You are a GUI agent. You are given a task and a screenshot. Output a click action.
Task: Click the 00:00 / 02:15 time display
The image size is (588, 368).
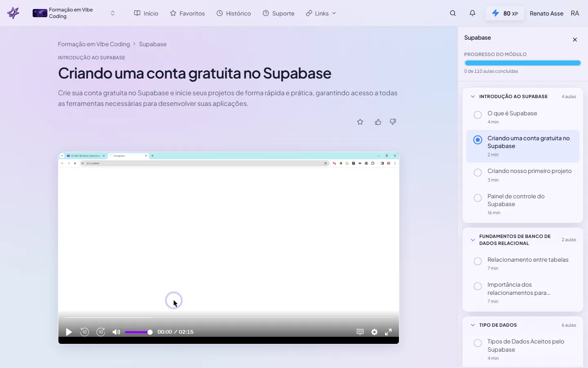[176, 332]
